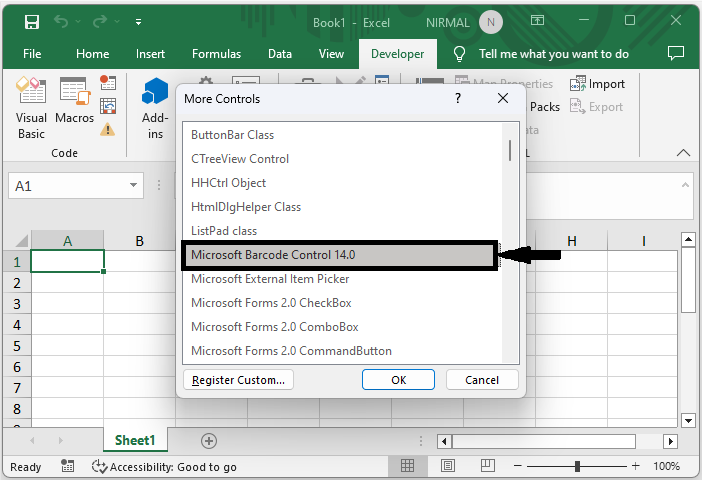Switch to the Data tab
This screenshot has height=480, width=702.
[x=280, y=54]
